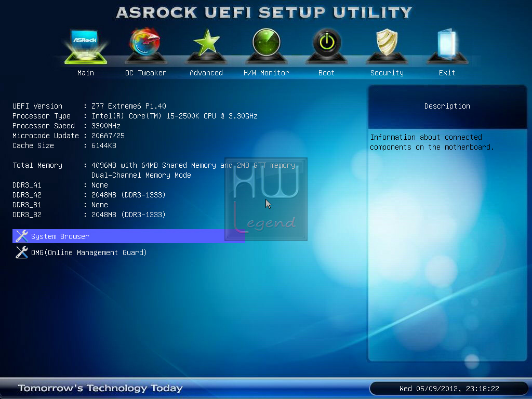Click the UEFI Version value Z77 Extreme6 P1.40

pyautogui.click(x=129, y=106)
